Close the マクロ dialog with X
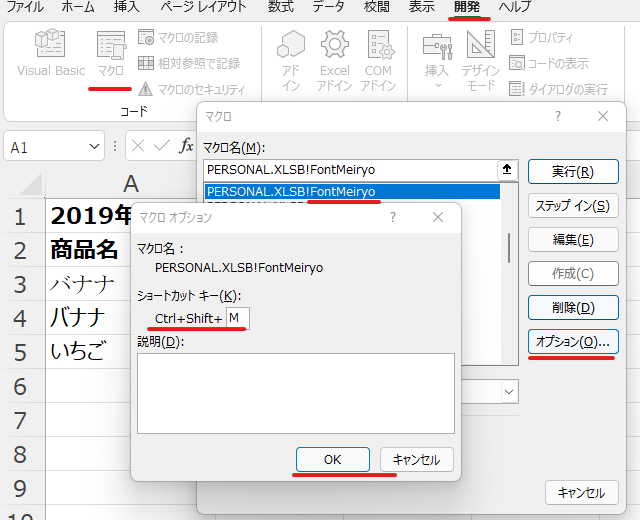This screenshot has width=640, height=520. [603, 116]
